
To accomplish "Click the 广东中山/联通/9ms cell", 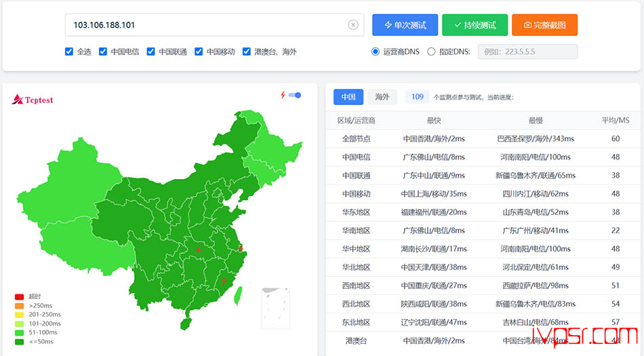I will click(434, 176).
